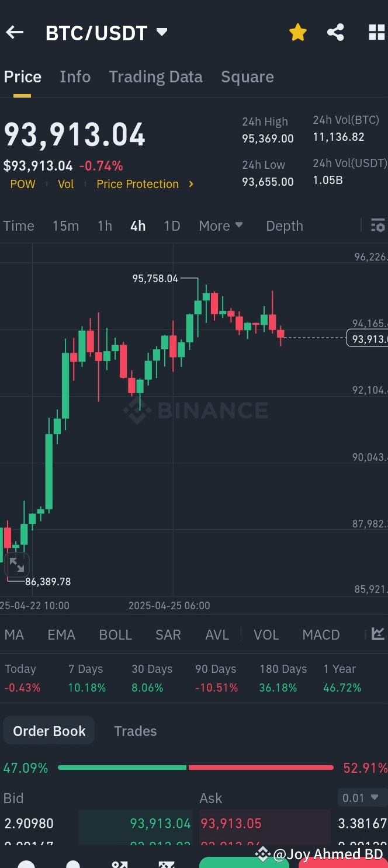Toggle the MACD indicator
Screen dimensions: 388x868
click(321, 634)
